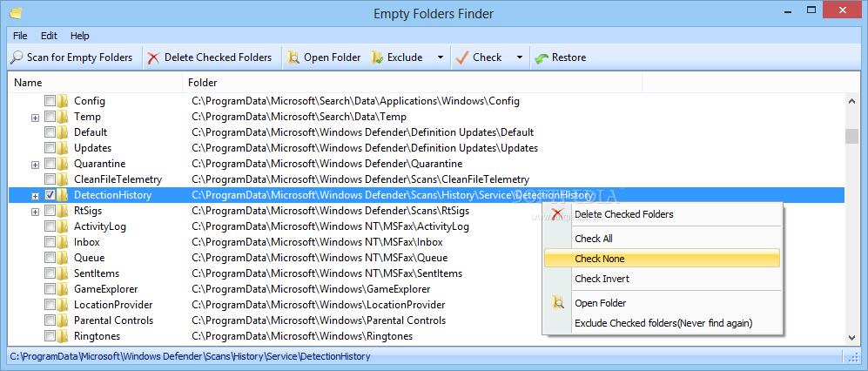Expand the DetectionHistory tree node
Image resolution: width=868 pixels, height=371 pixels.
tap(36, 195)
